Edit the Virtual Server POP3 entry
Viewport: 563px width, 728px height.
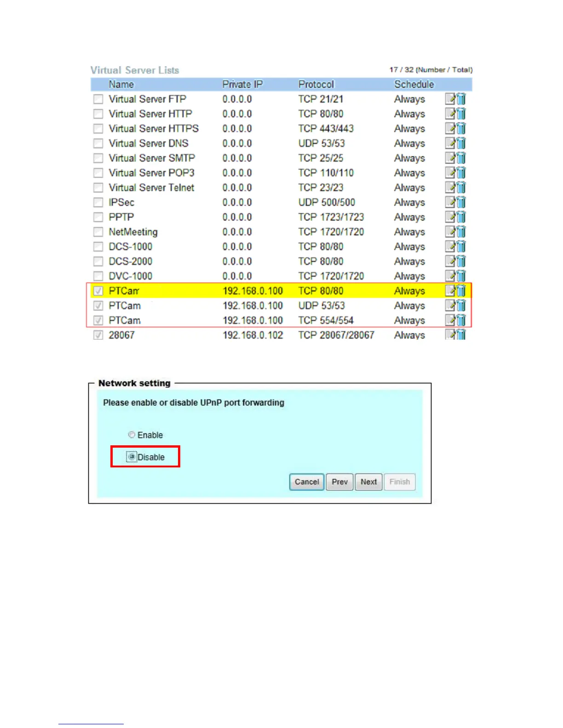pos(450,172)
